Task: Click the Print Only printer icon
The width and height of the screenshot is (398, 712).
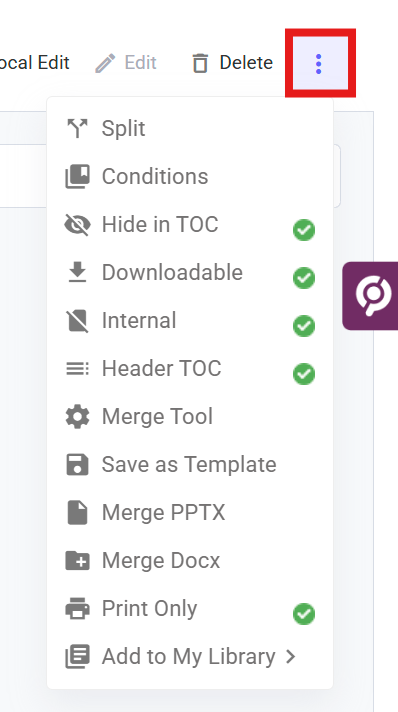Action: tap(77, 608)
